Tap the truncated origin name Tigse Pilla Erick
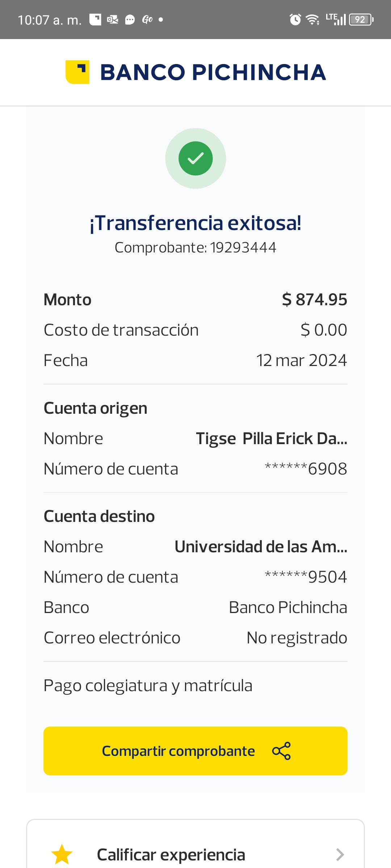391x868 pixels. (272, 438)
